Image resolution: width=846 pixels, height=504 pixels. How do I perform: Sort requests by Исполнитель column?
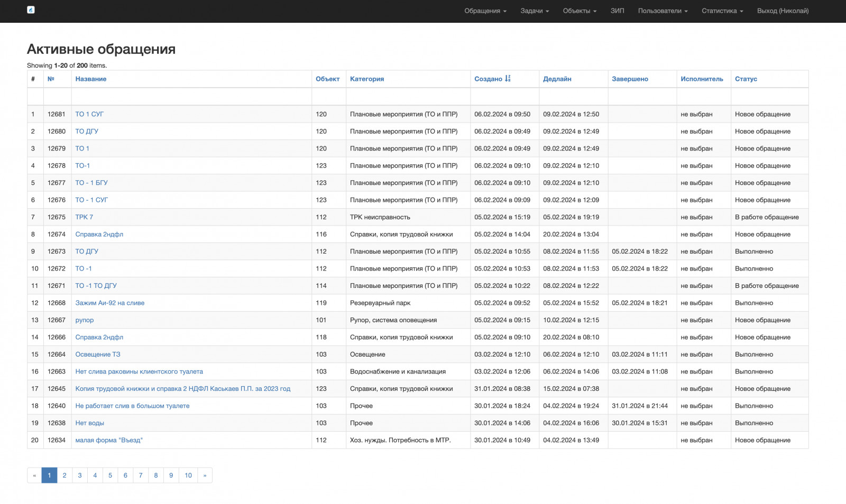[x=702, y=79]
